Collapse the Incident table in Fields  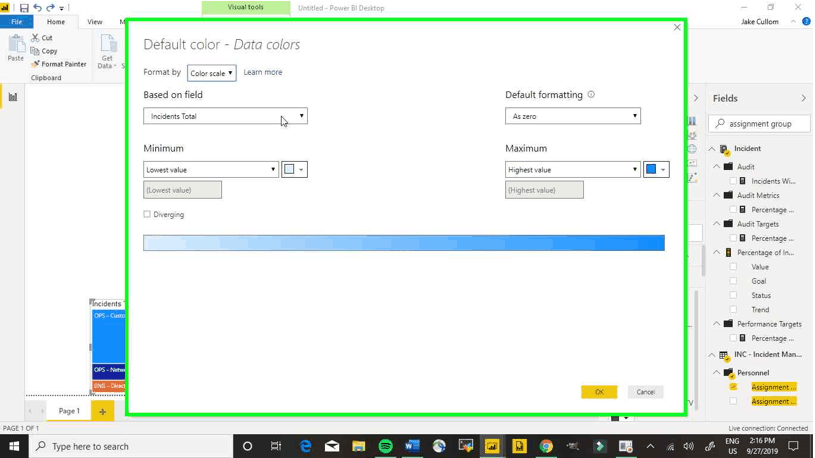tap(712, 149)
